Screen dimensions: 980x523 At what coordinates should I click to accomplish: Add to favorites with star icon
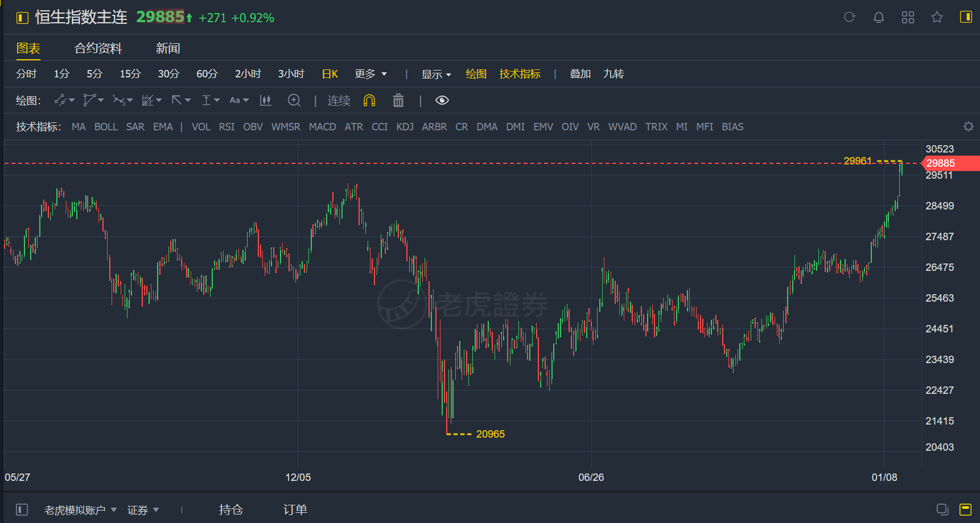click(x=937, y=17)
